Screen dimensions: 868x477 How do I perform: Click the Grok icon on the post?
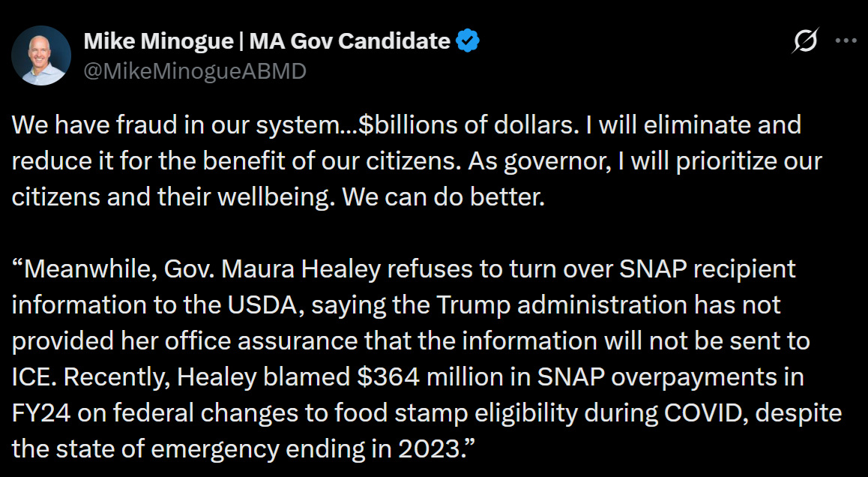click(x=805, y=42)
